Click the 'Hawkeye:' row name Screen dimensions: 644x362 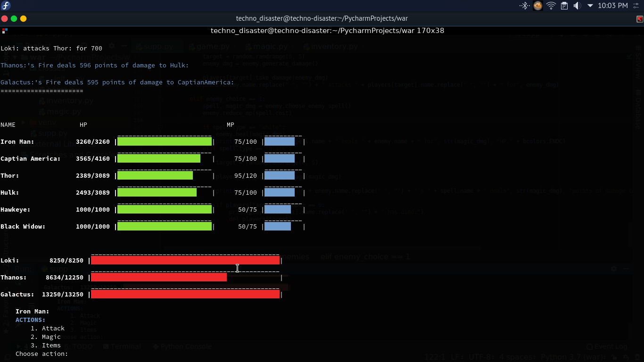coord(16,209)
